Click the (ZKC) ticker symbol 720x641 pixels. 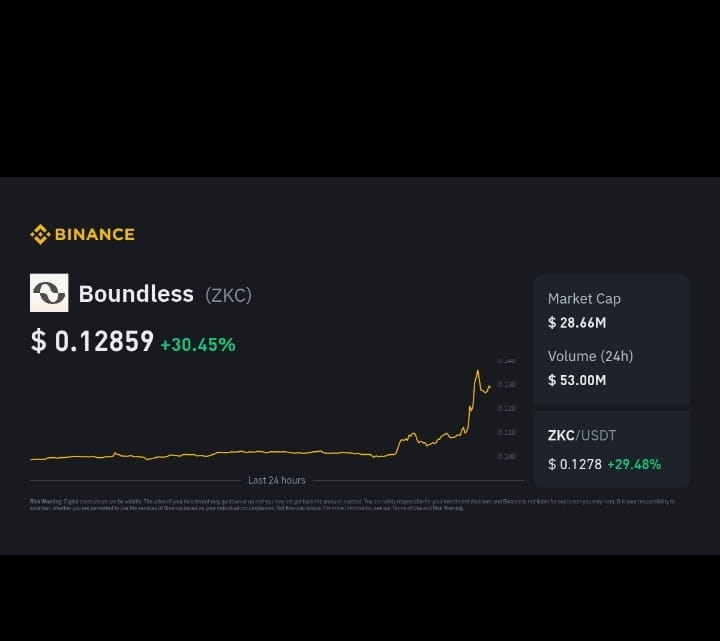pos(228,295)
